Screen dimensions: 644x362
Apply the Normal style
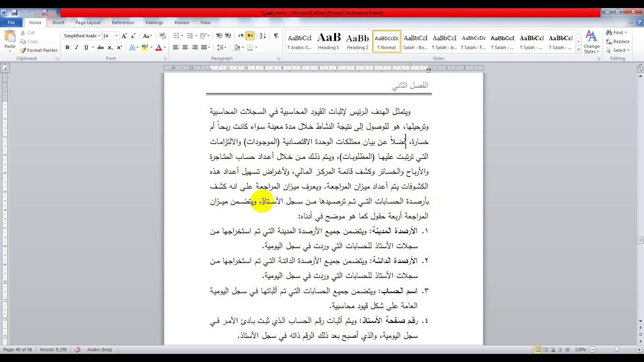[x=386, y=42]
